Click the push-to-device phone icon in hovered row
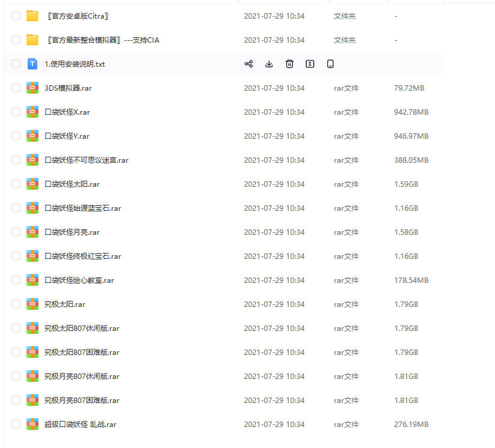This screenshot has width=495, height=448. pos(330,64)
